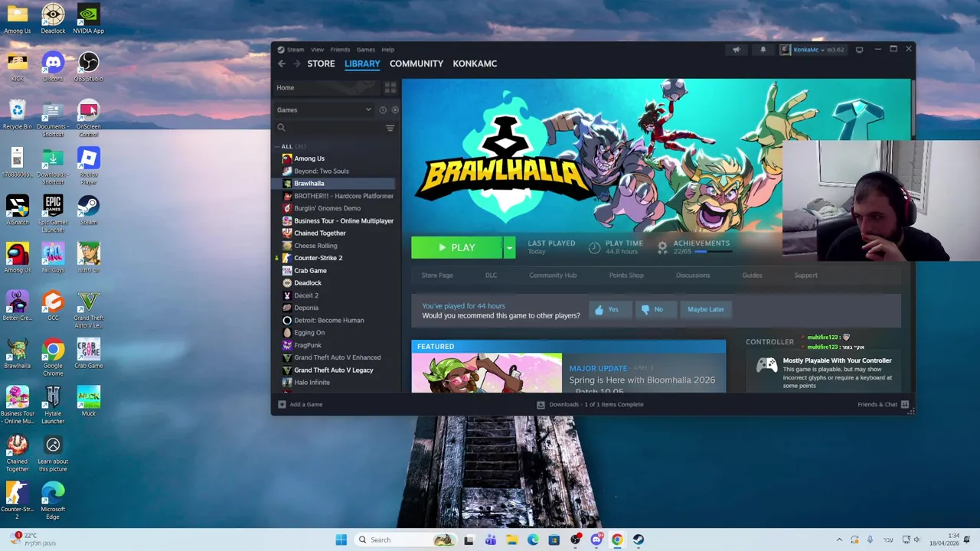Viewport: 980px width, 551px height.
Task: Show hidden system tray icons chevron
Action: 839,540
